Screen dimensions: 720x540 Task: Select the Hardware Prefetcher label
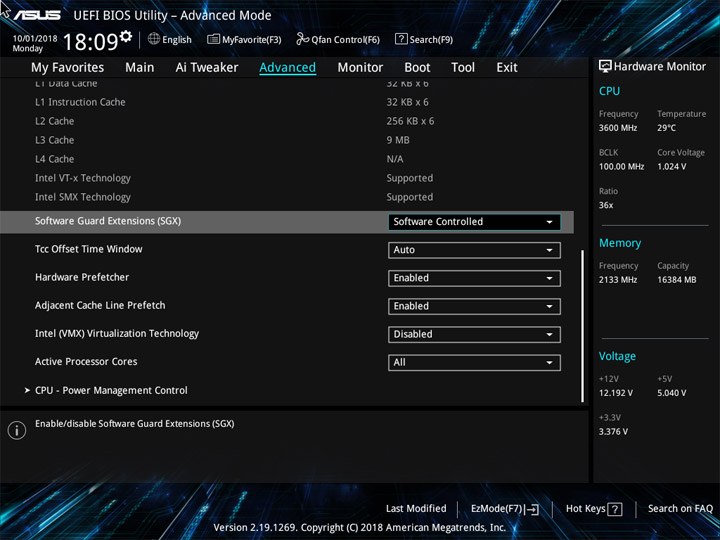click(x=82, y=277)
